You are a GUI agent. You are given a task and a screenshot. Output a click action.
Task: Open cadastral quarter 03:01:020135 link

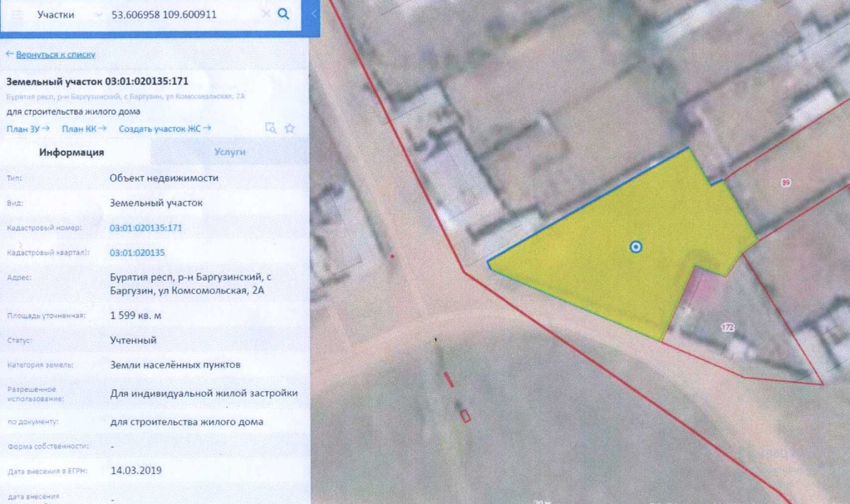tap(137, 252)
